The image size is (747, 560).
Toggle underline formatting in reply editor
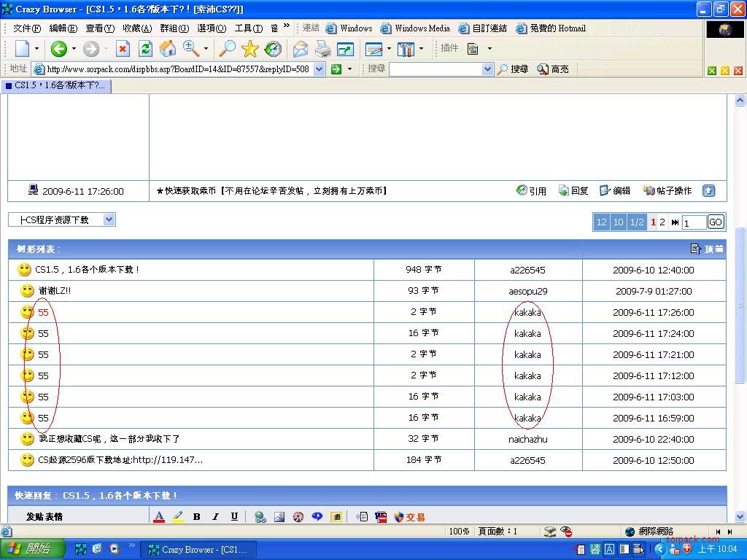click(x=234, y=516)
